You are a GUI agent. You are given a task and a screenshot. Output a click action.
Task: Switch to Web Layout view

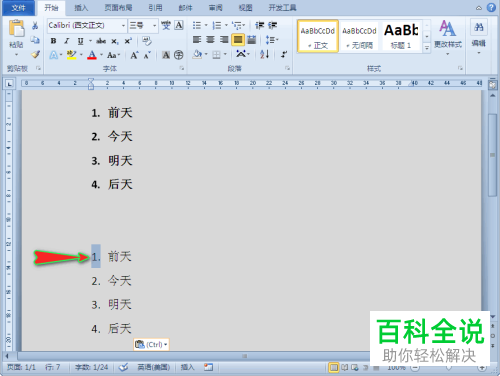(x=355, y=367)
